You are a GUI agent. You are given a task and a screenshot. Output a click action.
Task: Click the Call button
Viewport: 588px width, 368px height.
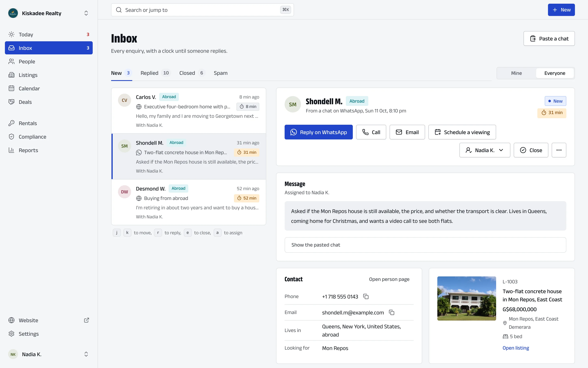coord(371,132)
